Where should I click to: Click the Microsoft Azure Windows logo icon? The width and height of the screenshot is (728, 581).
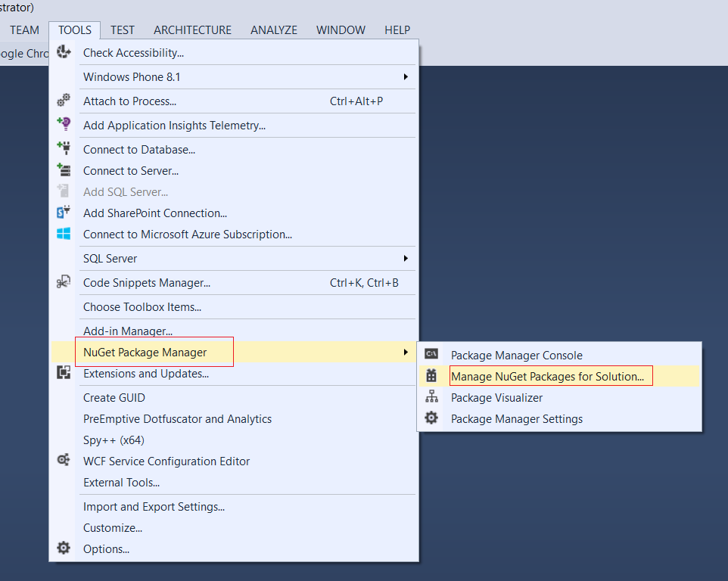[64, 234]
